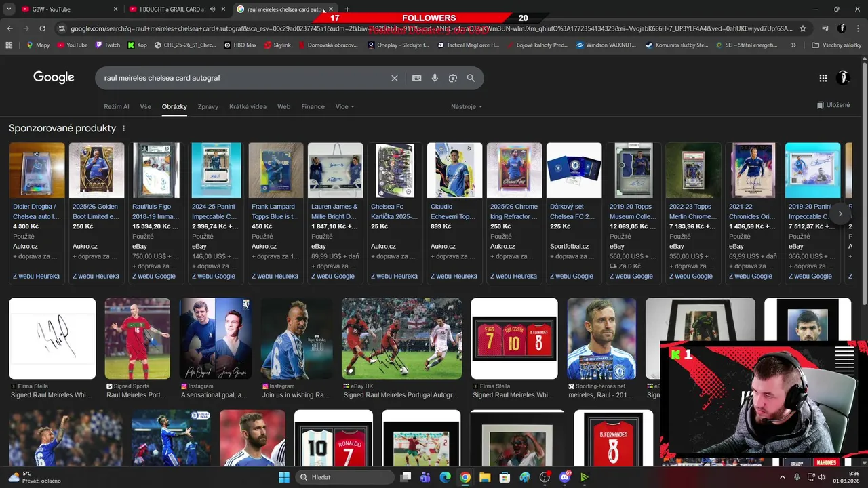The image size is (868, 488).
Task: Go back to the previous page
Action: (x=9, y=28)
